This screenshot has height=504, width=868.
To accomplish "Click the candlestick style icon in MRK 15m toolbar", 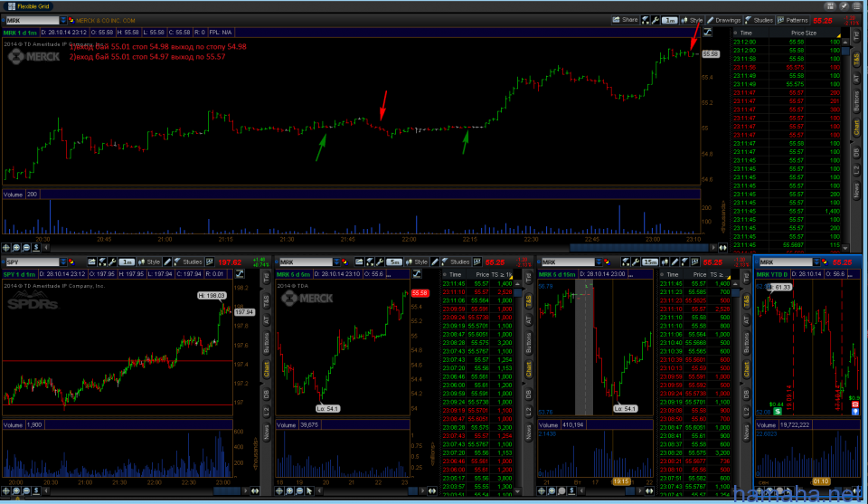I will (665, 262).
